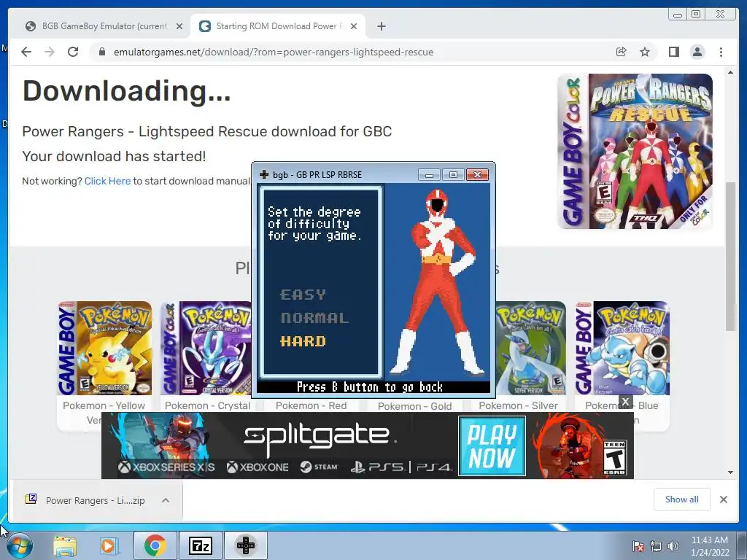Reload the download page
The image size is (747, 560).
(x=73, y=52)
